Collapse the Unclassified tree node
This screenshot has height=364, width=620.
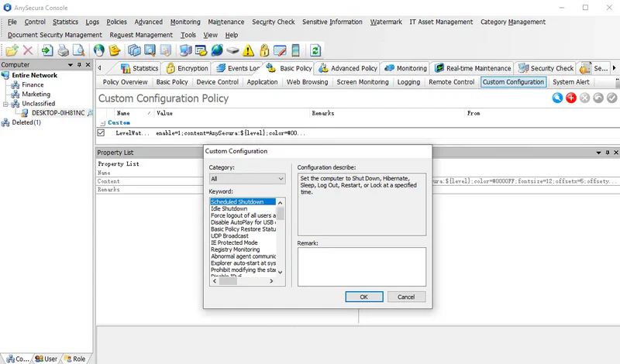[5, 104]
